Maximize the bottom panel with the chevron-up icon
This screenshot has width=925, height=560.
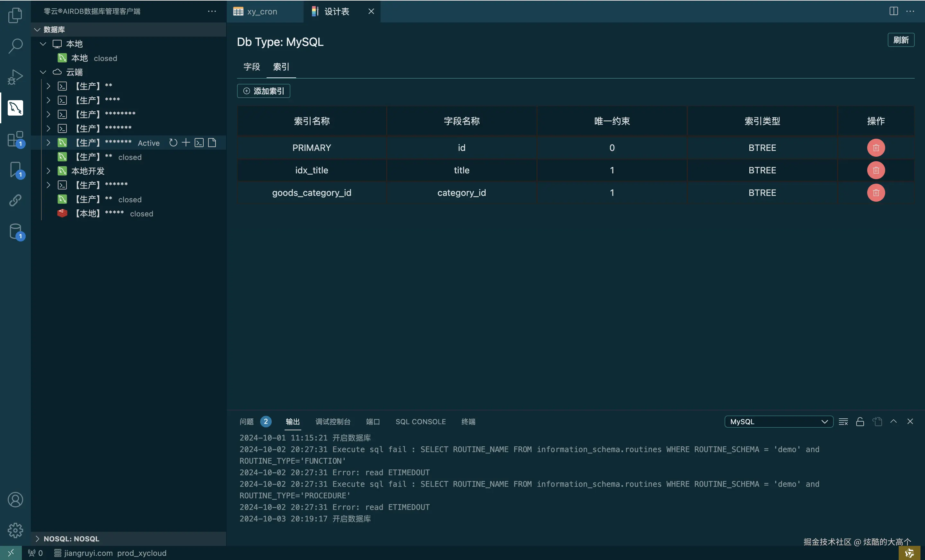894,422
